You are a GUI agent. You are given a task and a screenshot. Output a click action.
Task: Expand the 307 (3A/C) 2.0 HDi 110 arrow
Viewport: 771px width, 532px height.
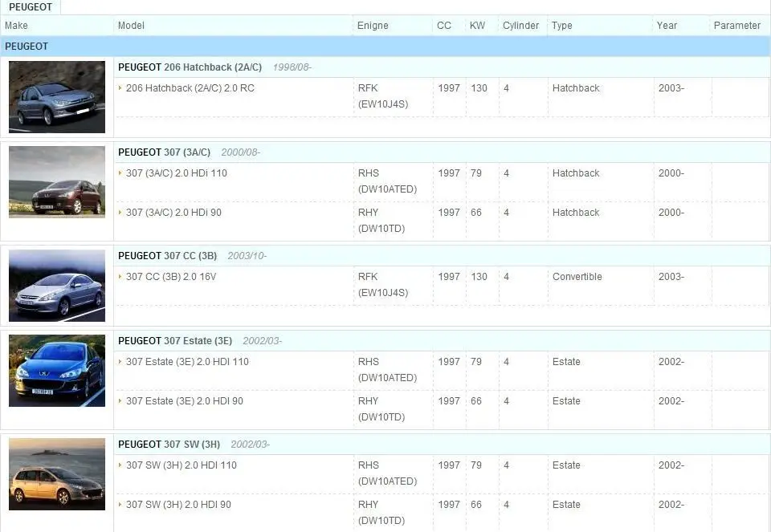point(120,173)
